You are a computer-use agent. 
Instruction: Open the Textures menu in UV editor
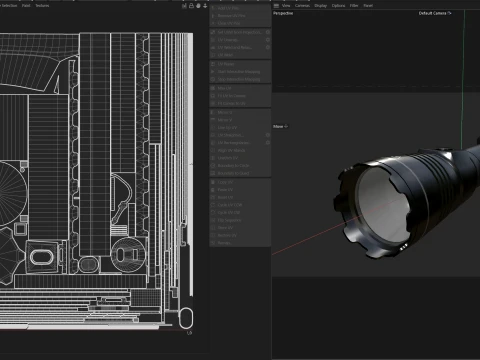pyautogui.click(x=42, y=6)
